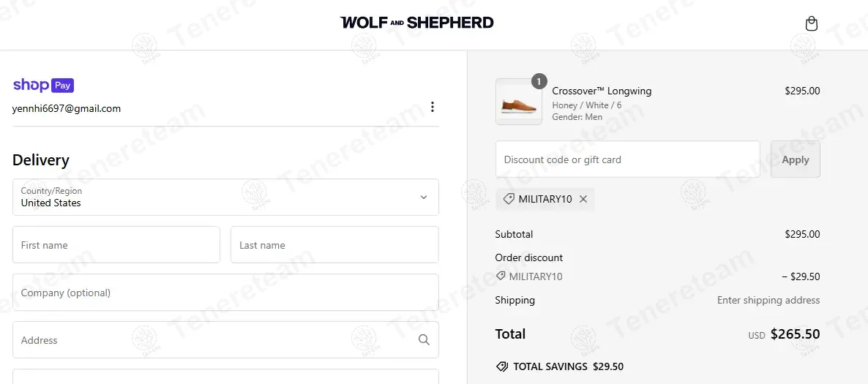868x384 pixels.
Task: Click the tag icon on MILITARY10 chip
Action: (x=509, y=199)
